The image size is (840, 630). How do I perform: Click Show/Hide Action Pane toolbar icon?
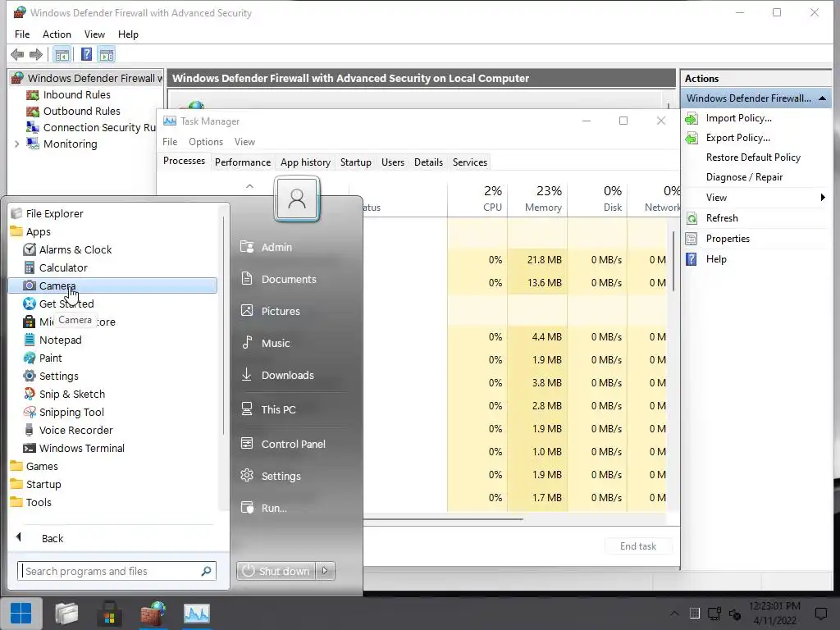[107, 54]
